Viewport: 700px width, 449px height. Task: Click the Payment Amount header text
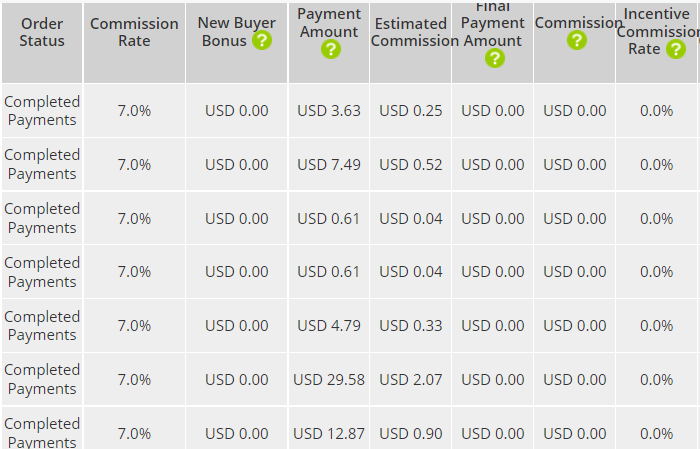[329, 23]
